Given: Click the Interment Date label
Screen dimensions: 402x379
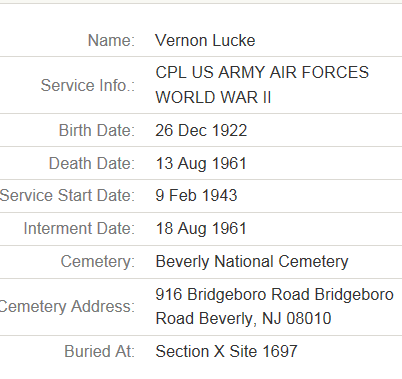Looking at the screenshot, I should tap(79, 229).
